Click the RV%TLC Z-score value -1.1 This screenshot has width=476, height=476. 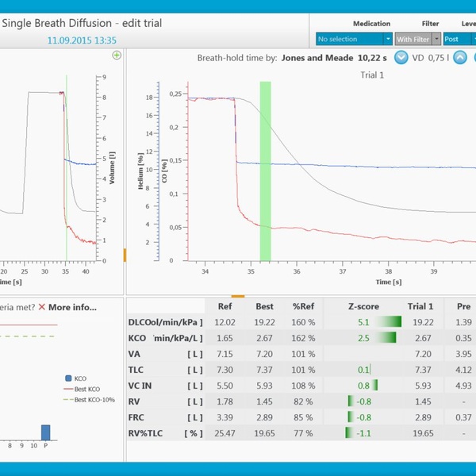point(363,433)
